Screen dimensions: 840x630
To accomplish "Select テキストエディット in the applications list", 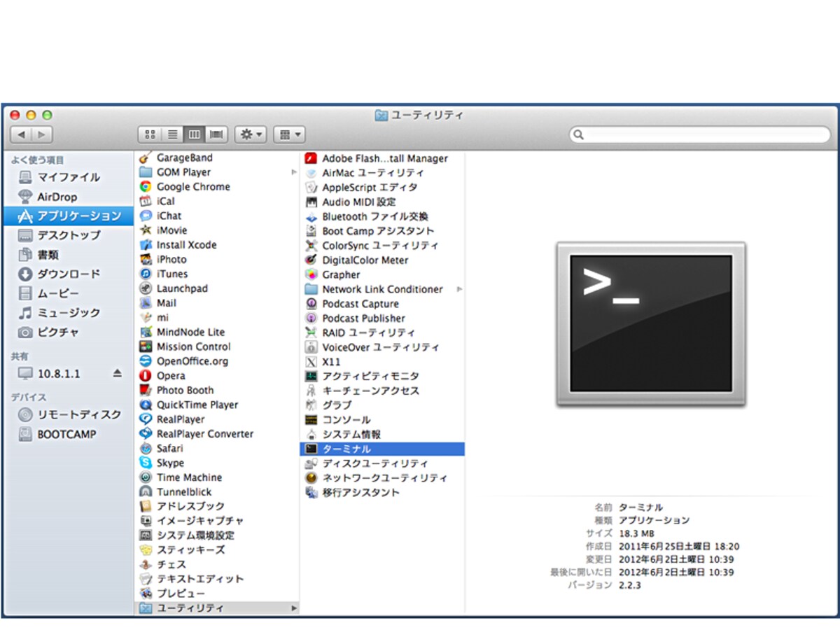I will pyautogui.click(x=217, y=579).
